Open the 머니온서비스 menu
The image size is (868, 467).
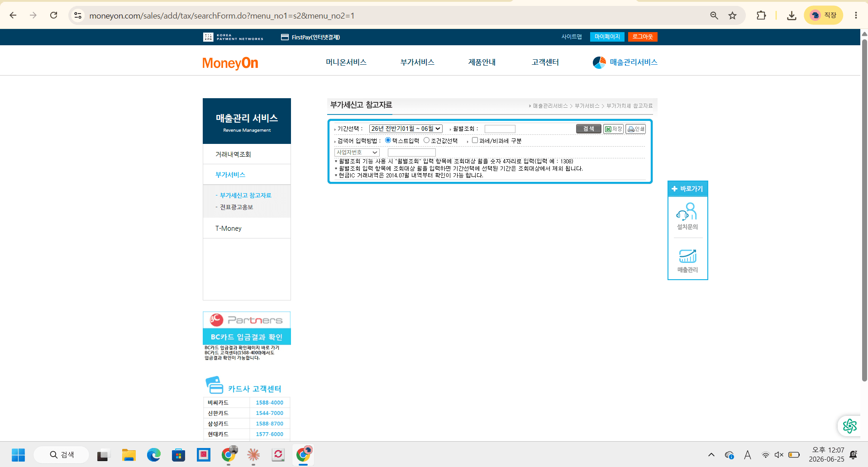click(x=346, y=62)
